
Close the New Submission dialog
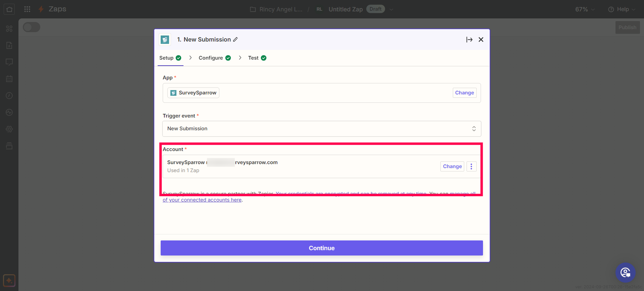[x=481, y=40]
